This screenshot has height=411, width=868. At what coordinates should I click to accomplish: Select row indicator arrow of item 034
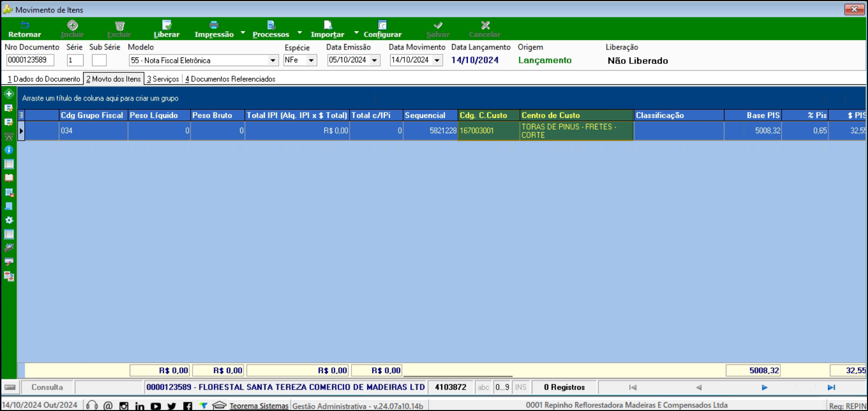pyautogui.click(x=21, y=131)
